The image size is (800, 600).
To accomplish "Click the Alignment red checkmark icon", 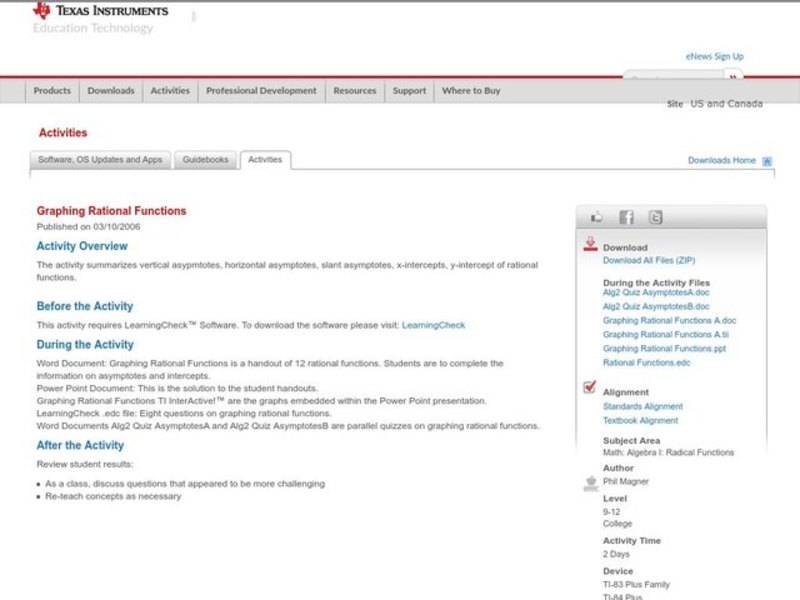I will 590,388.
